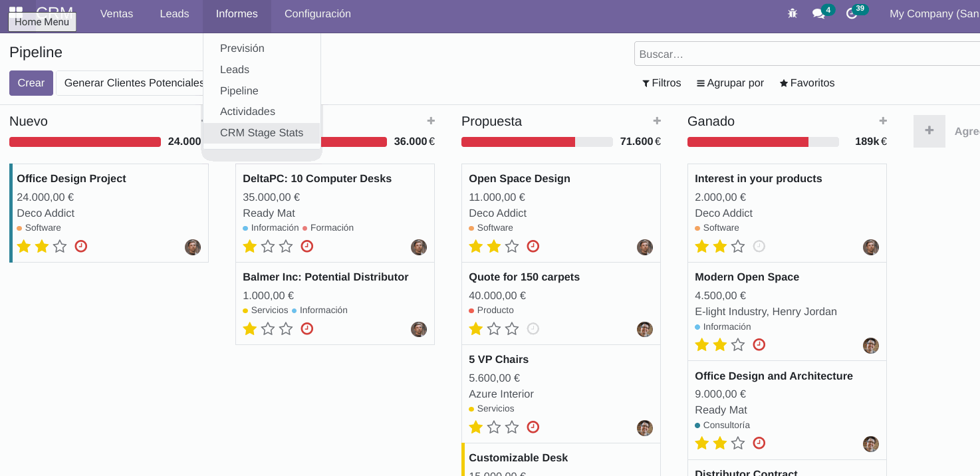
Task: Open the Filtros dropdown
Action: pyautogui.click(x=662, y=83)
